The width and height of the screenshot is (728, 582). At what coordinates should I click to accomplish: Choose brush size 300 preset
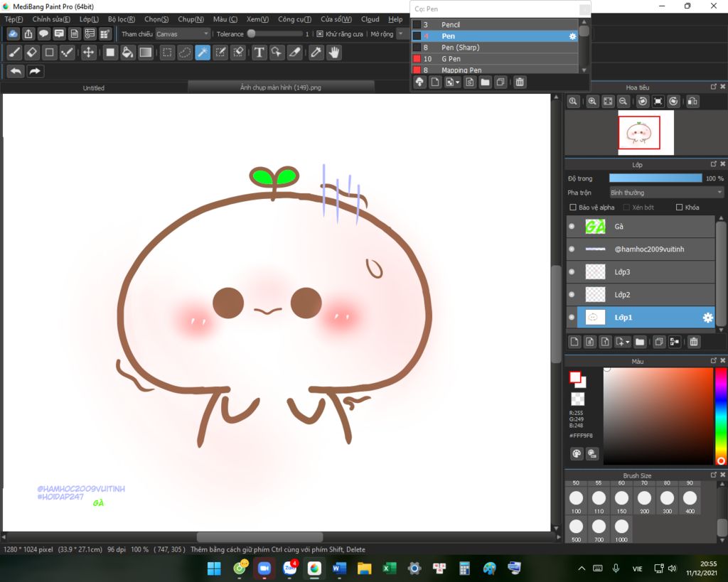click(667, 501)
